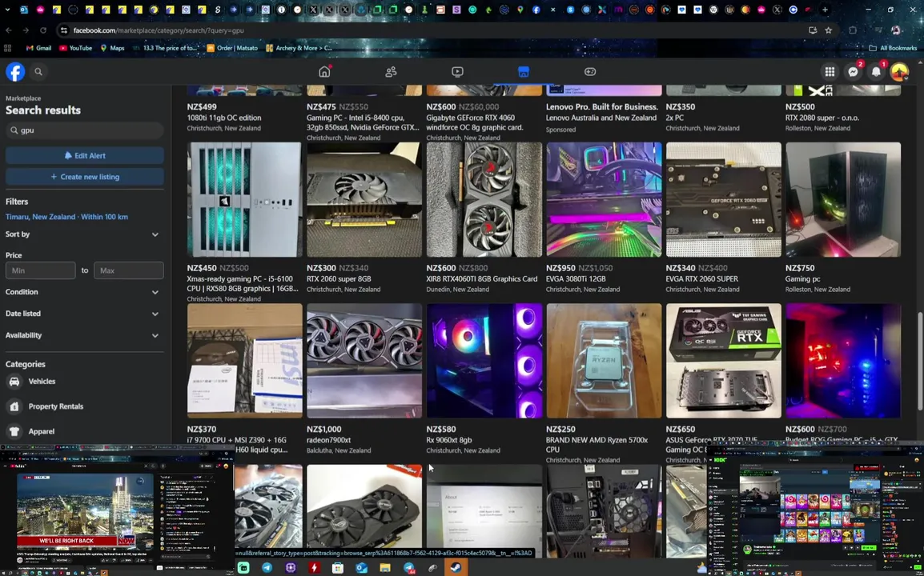Expand the Sort by dropdown
Image resolution: width=924 pixels, height=576 pixels.
[x=85, y=234]
